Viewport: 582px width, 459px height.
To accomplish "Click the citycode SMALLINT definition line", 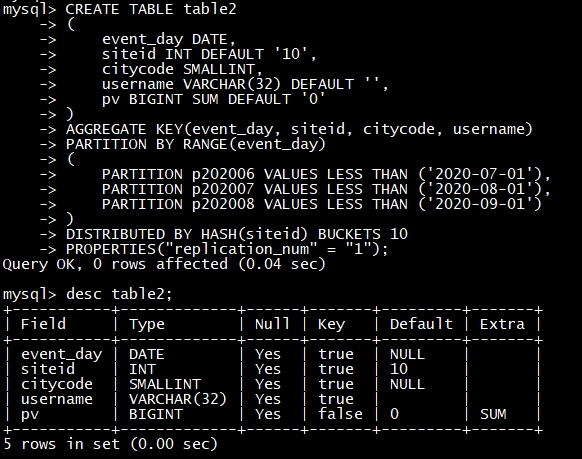I will tap(182, 69).
